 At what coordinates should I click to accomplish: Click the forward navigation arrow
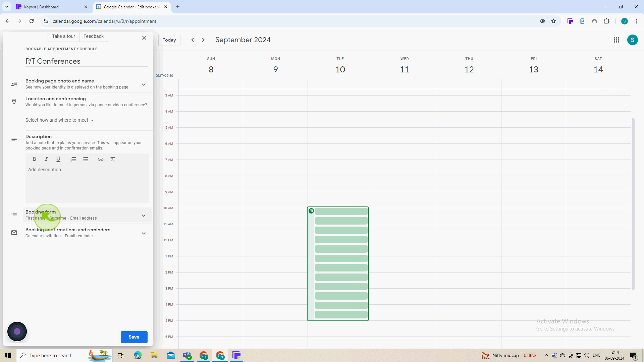click(x=203, y=40)
